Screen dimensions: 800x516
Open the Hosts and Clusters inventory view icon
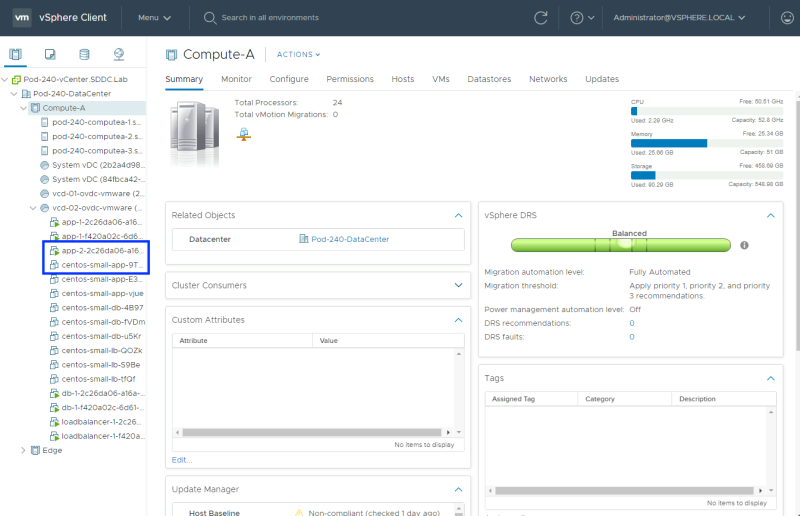[x=15, y=54]
